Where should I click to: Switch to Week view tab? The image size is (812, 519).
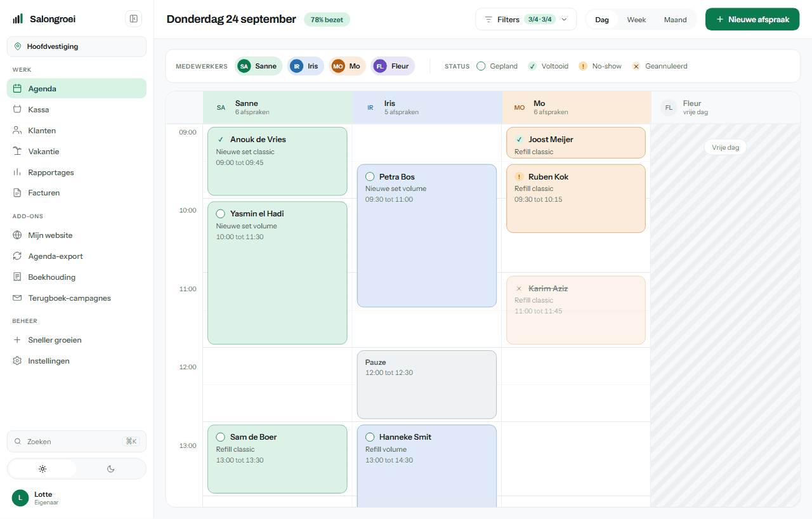pos(636,20)
